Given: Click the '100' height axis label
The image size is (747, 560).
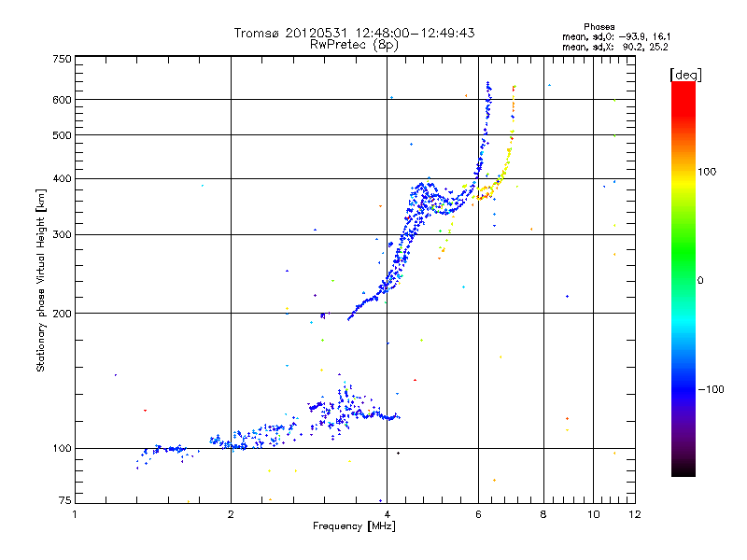Looking at the screenshot, I should 62,449.
